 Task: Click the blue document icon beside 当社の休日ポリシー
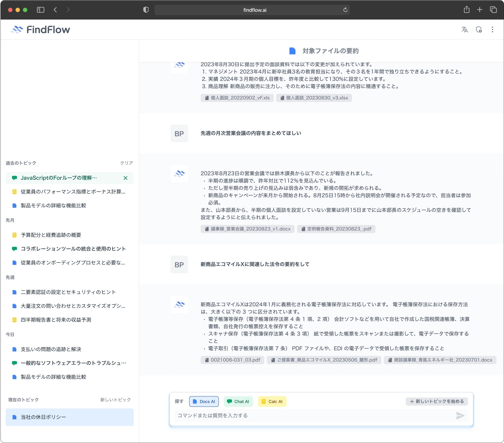tap(15, 417)
